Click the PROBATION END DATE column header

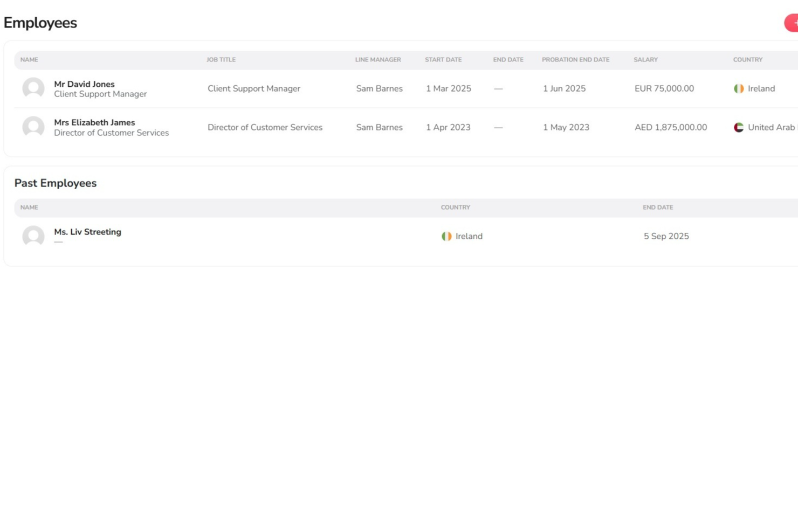[x=575, y=59]
